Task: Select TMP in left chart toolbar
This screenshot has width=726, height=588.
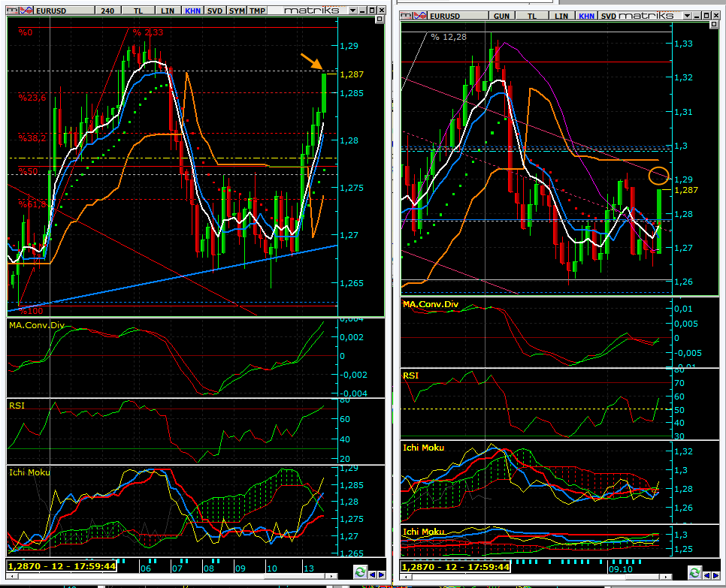Action: 258,11
